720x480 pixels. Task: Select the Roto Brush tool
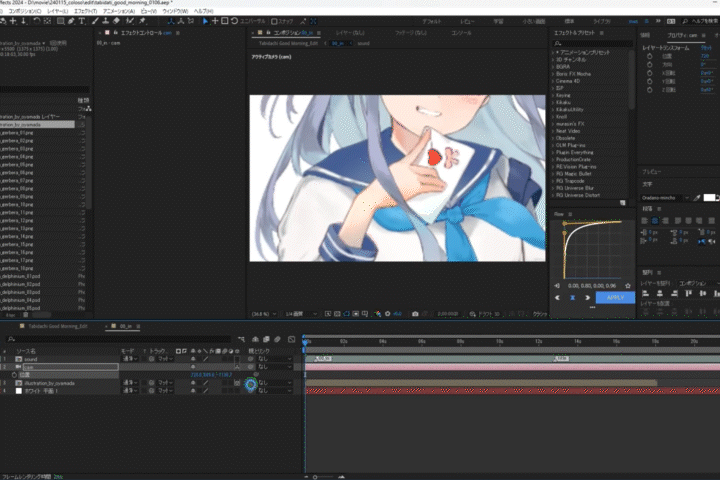(x=130, y=21)
